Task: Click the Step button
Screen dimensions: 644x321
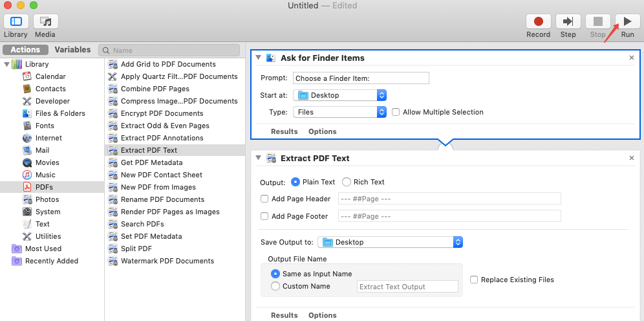Action: click(x=568, y=21)
